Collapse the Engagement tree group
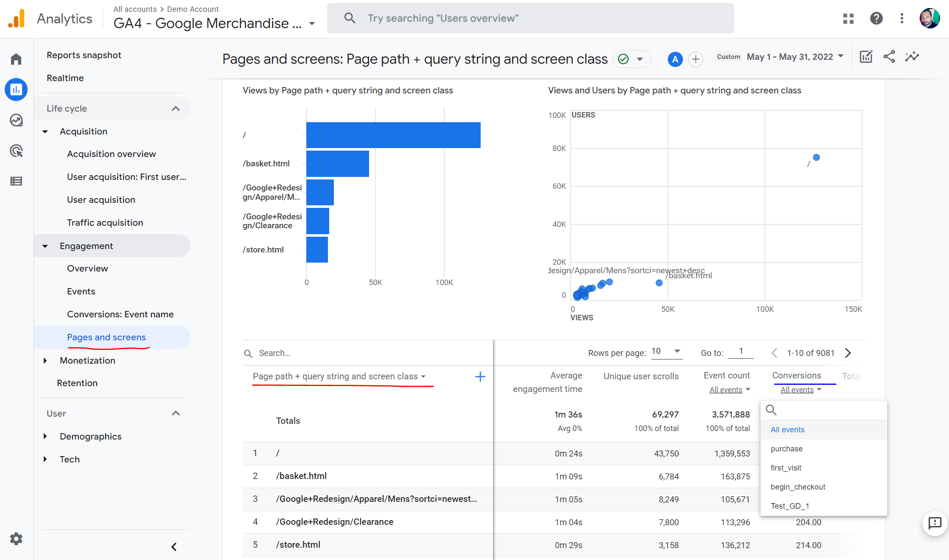The height and width of the screenshot is (560, 949). click(x=45, y=246)
